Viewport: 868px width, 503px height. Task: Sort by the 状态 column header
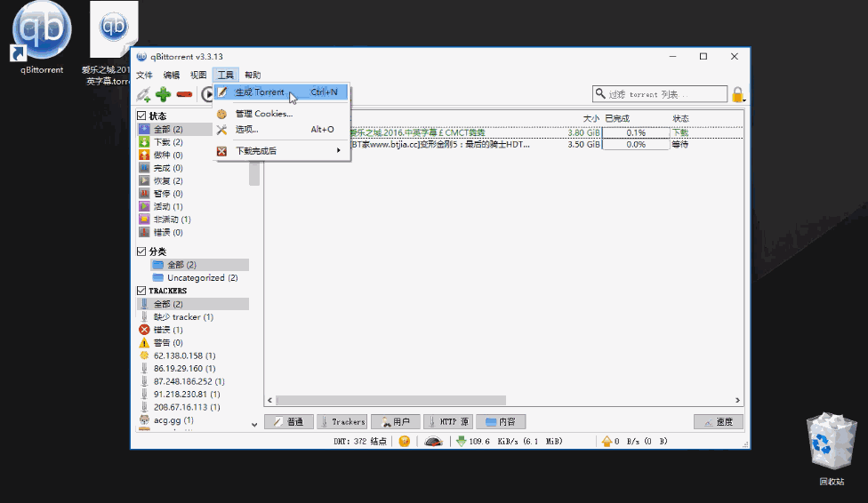point(680,118)
